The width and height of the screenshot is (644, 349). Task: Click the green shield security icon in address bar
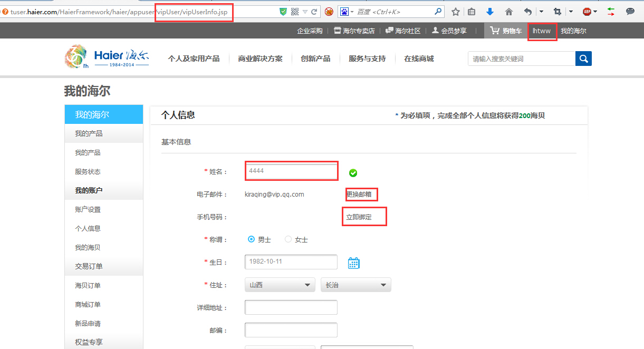click(283, 12)
